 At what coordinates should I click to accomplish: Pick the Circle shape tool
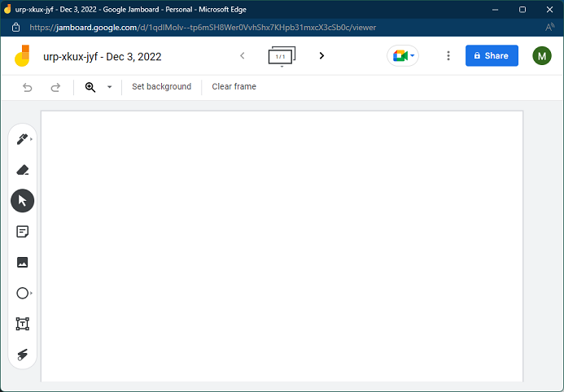click(x=22, y=294)
